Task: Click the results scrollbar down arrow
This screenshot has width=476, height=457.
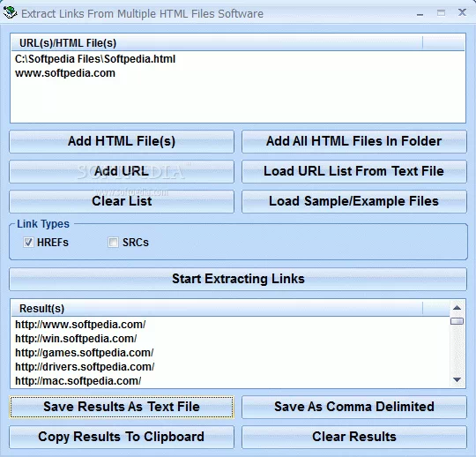Action: (x=457, y=379)
